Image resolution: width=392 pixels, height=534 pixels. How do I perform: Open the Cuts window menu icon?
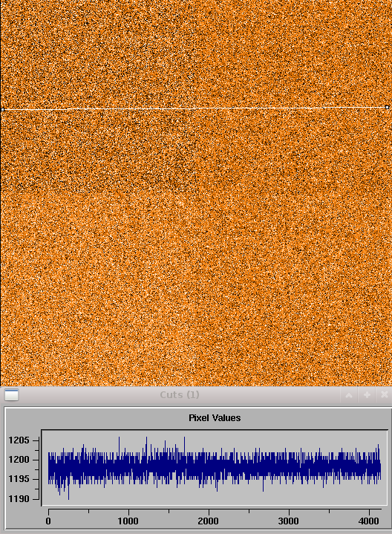click(11, 395)
